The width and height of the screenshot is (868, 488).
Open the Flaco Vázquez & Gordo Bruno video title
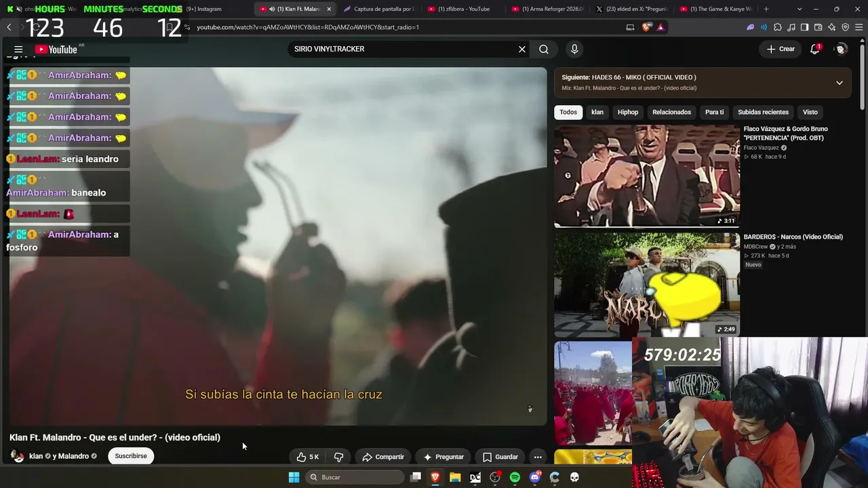click(786, 134)
